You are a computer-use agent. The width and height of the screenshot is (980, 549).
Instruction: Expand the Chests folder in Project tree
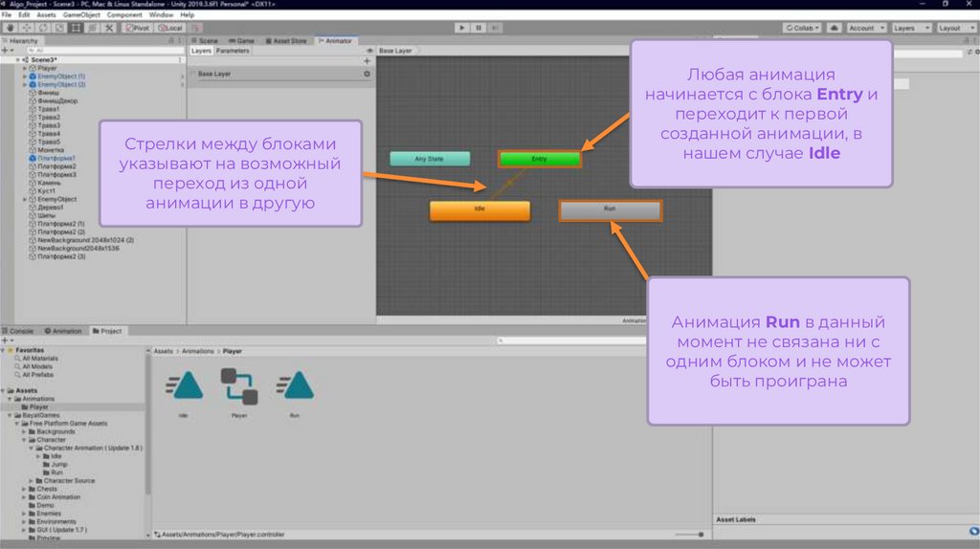[x=23, y=489]
